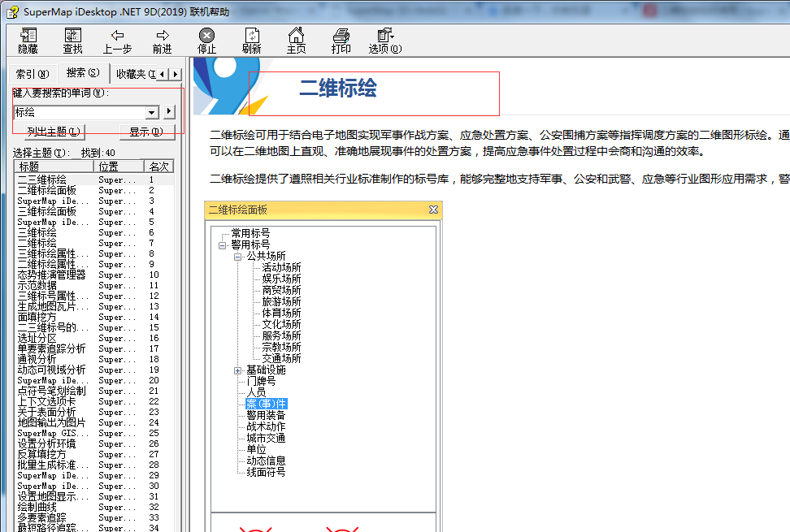This screenshot has height=532, width=790.
Task: Select the 三维标绘面板 search result
Action: (x=47, y=211)
